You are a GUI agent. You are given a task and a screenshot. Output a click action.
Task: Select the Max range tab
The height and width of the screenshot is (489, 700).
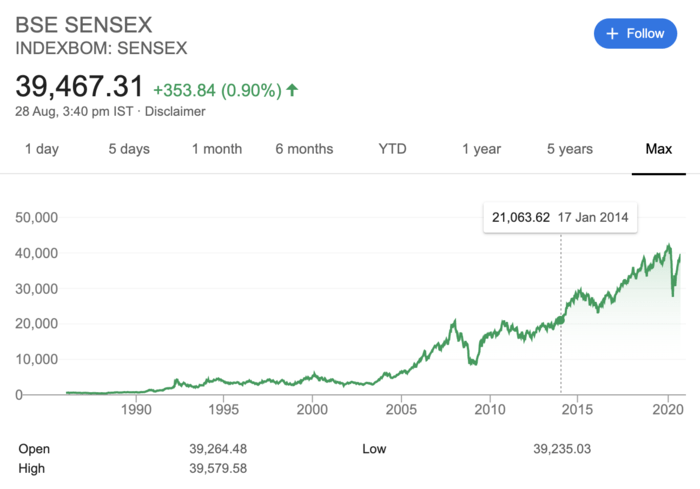(658, 149)
